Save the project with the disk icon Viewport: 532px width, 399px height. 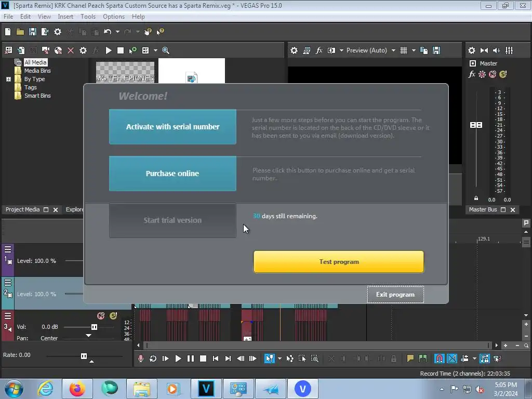(x=33, y=32)
